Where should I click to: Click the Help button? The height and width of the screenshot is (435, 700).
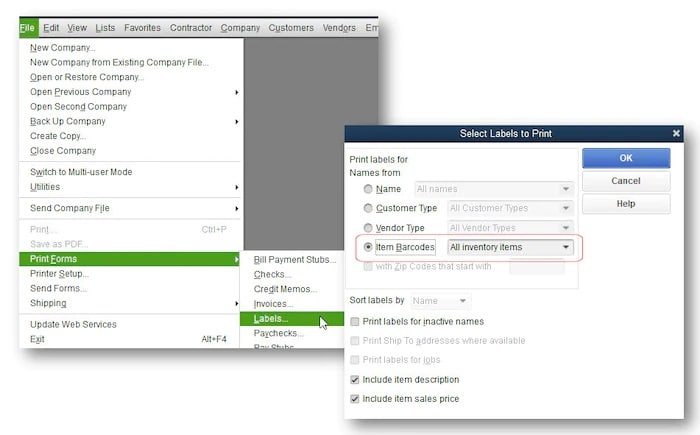[x=626, y=204]
